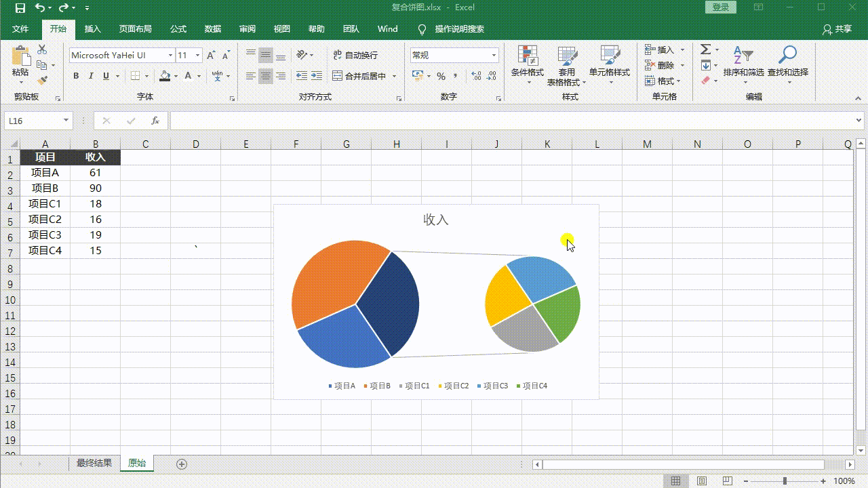Click the Clear eraser icon
Viewport: 868px width, 488px height.
pos(706,81)
